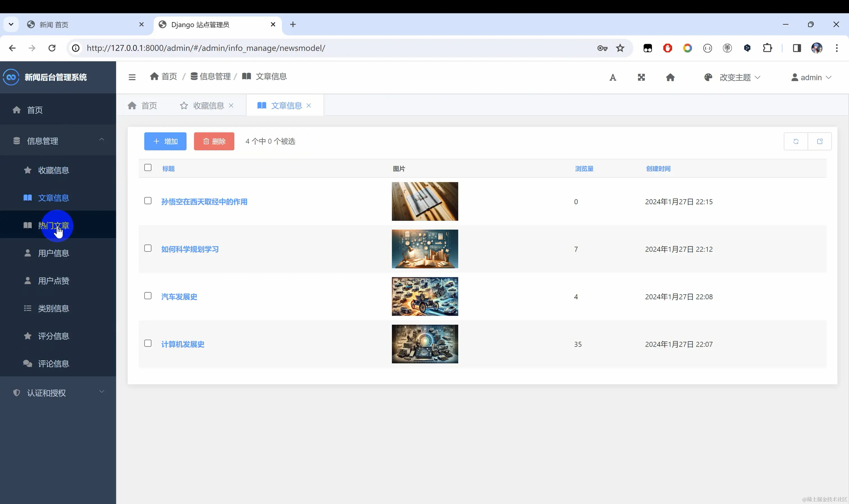This screenshot has width=849, height=504.
Task: Check the 计算机发展史 row checkbox
Action: [x=148, y=343]
